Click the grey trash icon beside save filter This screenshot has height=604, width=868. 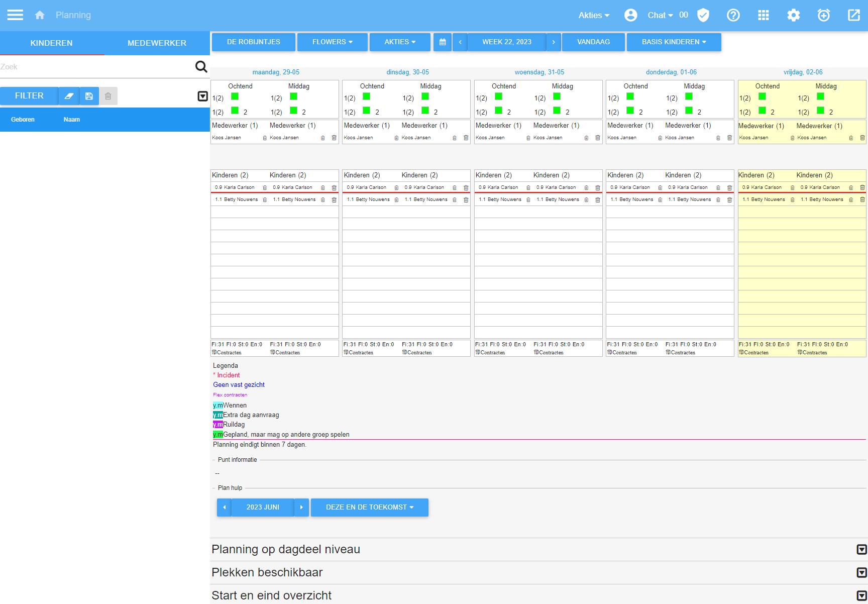point(108,96)
